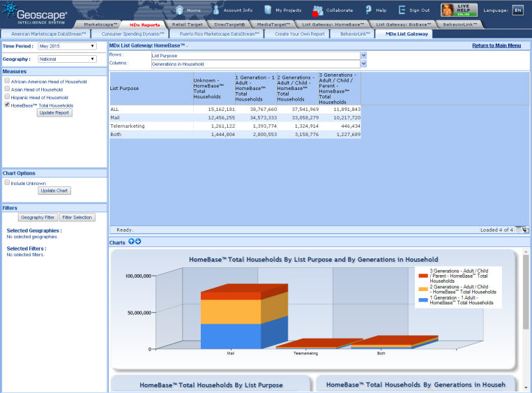Expand the Rows dropdown arrow for List Purpose

[364, 55]
